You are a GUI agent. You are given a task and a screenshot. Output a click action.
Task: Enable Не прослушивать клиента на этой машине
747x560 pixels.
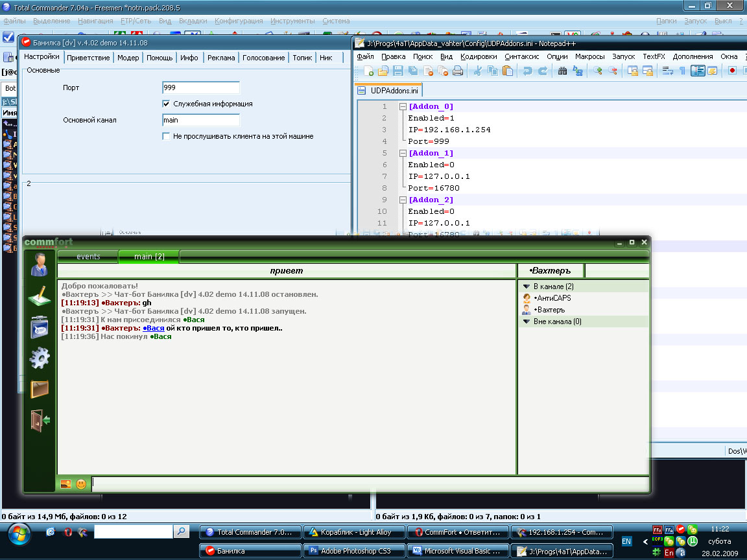tap(166, 136)
